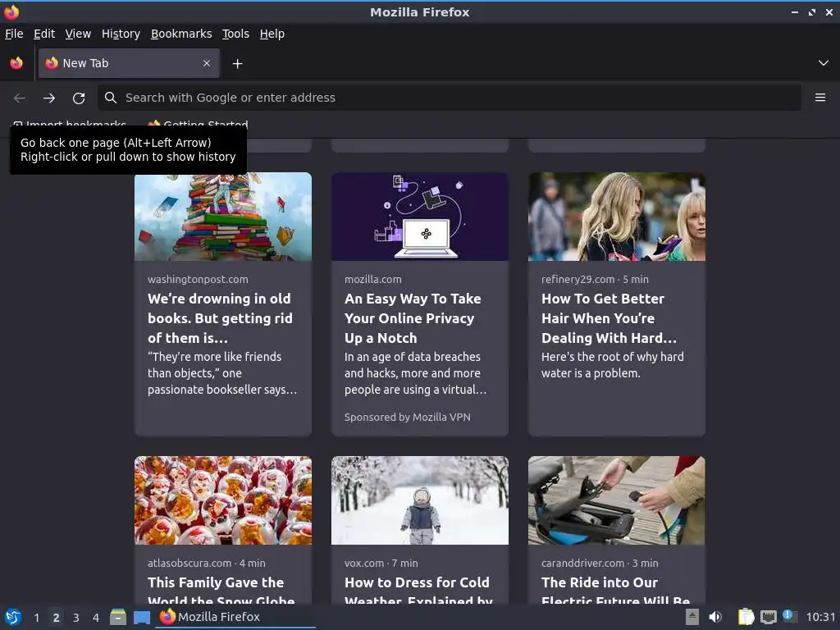Open the file manager icon in taskbar
This screenshot has width=840, height=630.
(118, 617)
